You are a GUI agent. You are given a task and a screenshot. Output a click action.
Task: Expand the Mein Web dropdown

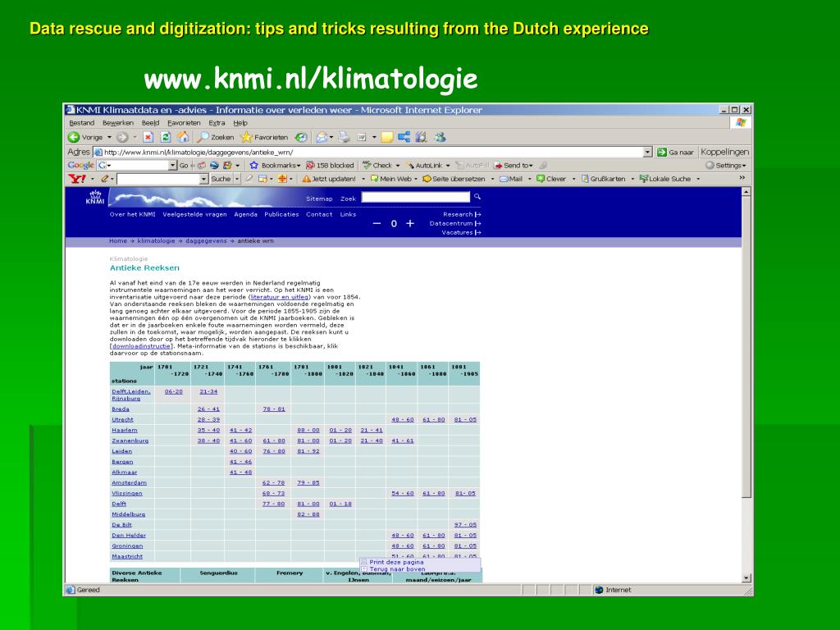click(416, 178)
